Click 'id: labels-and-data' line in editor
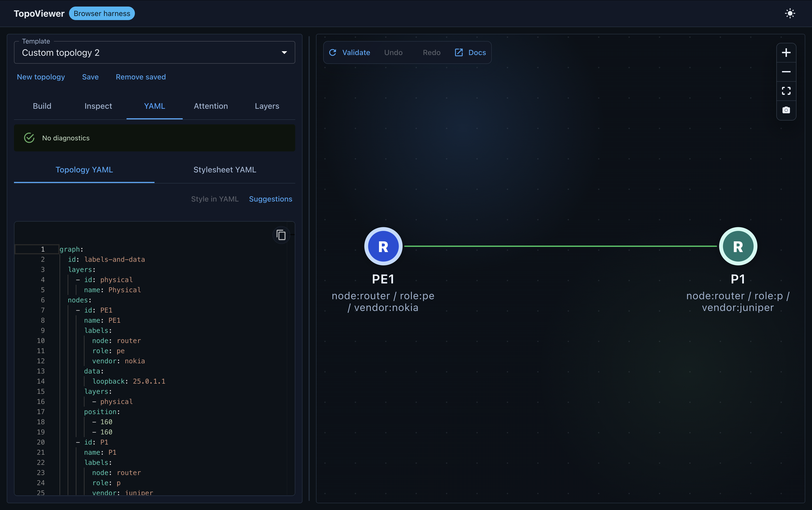 [106, 259]
